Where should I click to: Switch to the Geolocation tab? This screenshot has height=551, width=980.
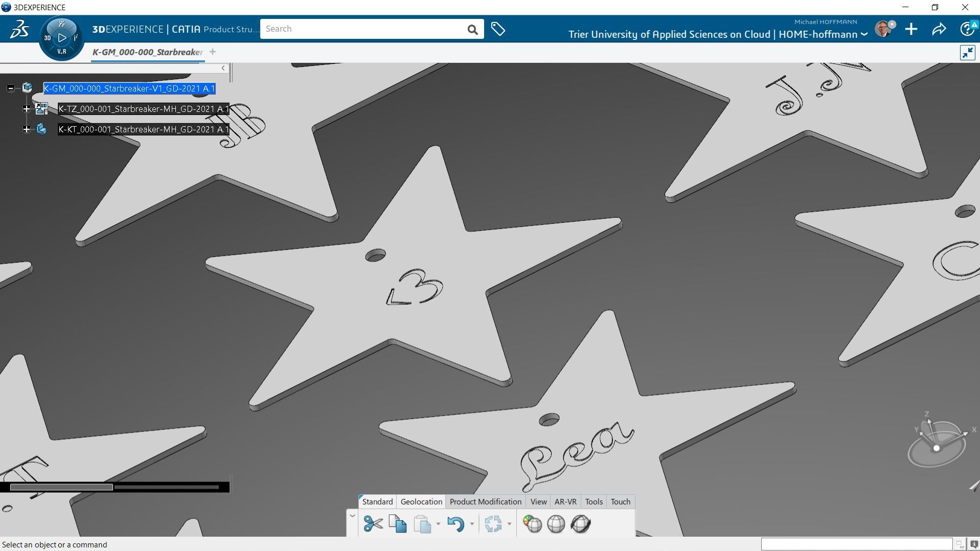(x=421, y=502)
